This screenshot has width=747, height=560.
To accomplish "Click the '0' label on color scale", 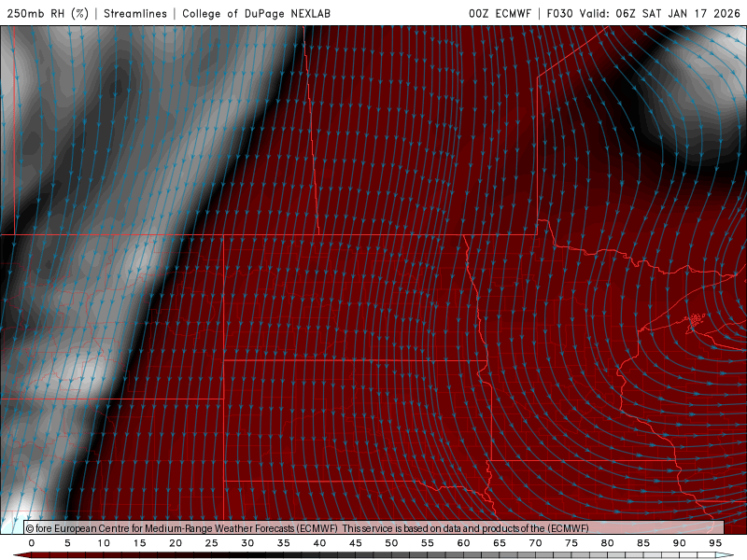I will point(32,543).
